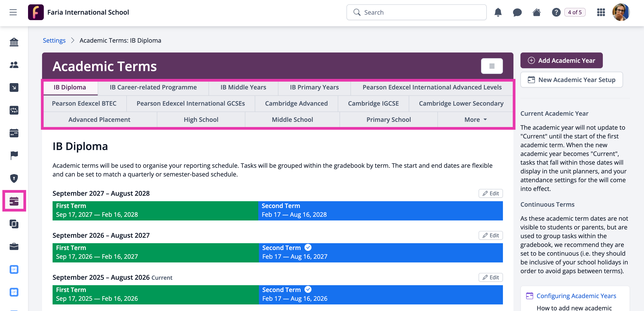Open the Cambridge Lower Secondary tab
This screenshot has width=644, height=311.
coord(461,104)
